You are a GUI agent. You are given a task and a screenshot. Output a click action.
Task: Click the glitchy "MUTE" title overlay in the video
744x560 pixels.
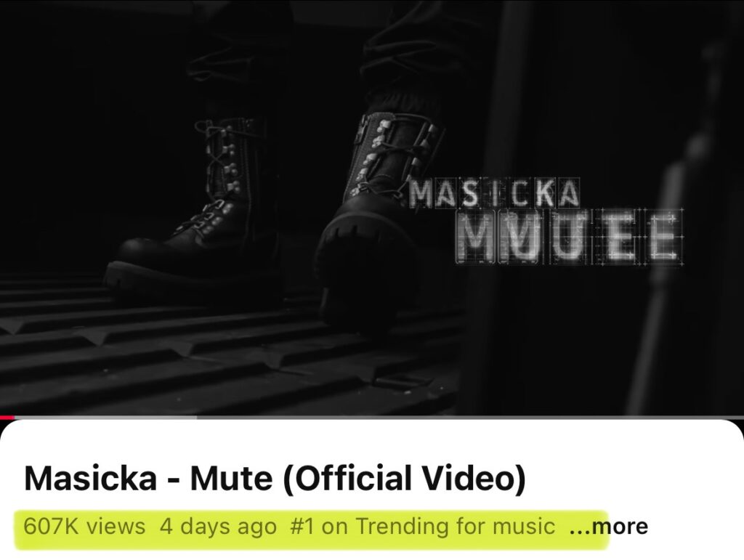pyautogui.click(x=568, y=236)
